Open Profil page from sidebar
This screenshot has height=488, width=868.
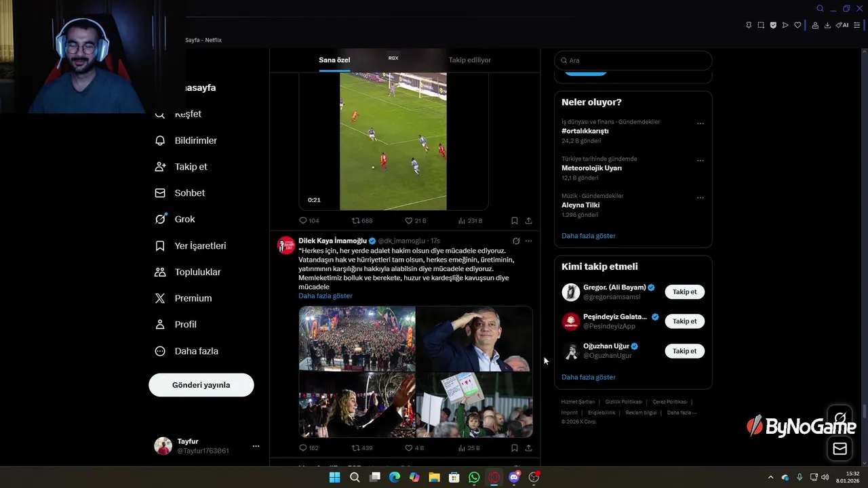click(176, 325)
